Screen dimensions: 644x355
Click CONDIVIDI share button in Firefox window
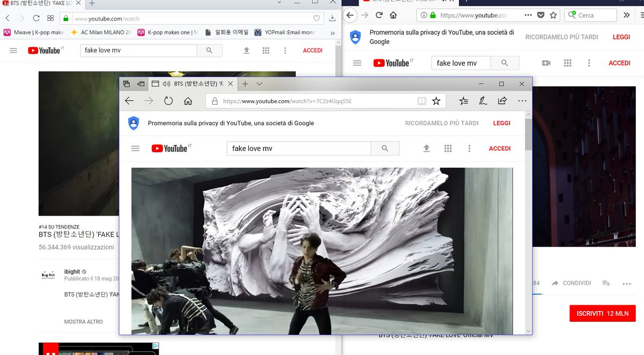pos(572,283)
